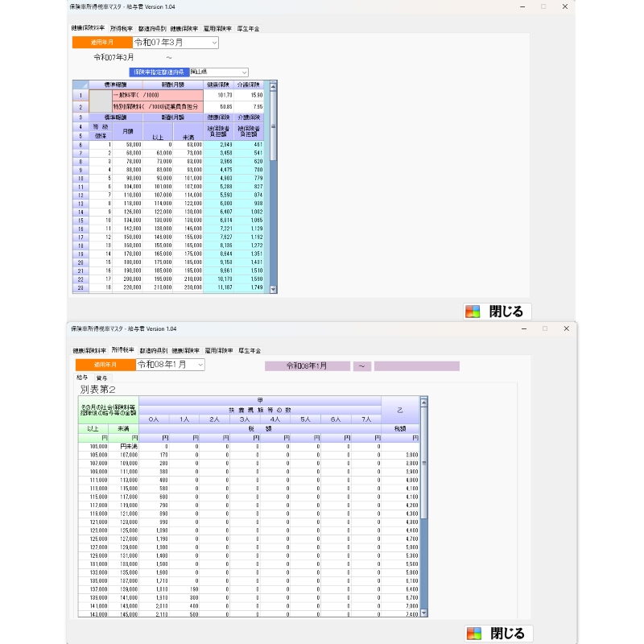Open the 令和08年1月 applicable month dropdown

coord(199,365)
